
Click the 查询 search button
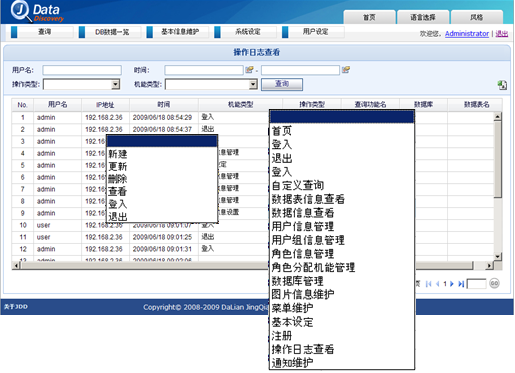click(282, 84)
